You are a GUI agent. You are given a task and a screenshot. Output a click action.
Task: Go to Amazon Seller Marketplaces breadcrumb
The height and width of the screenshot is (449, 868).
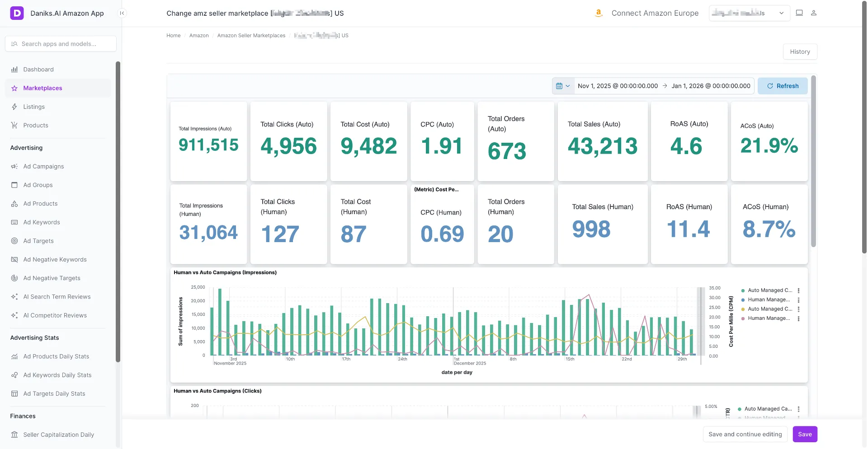point(251,36)
